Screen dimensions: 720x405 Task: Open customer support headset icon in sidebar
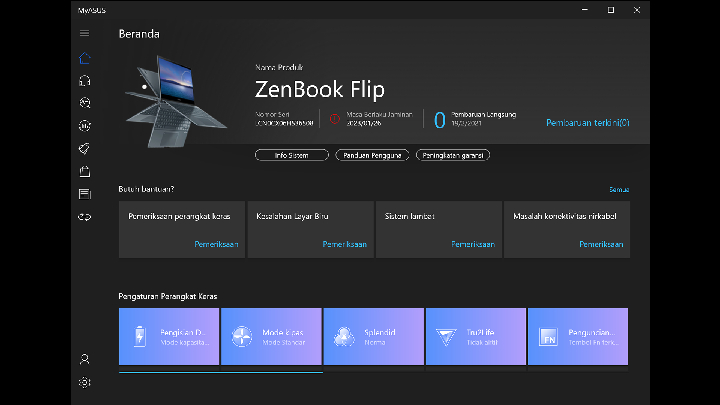pyautogui.click(x=85, y=80)
